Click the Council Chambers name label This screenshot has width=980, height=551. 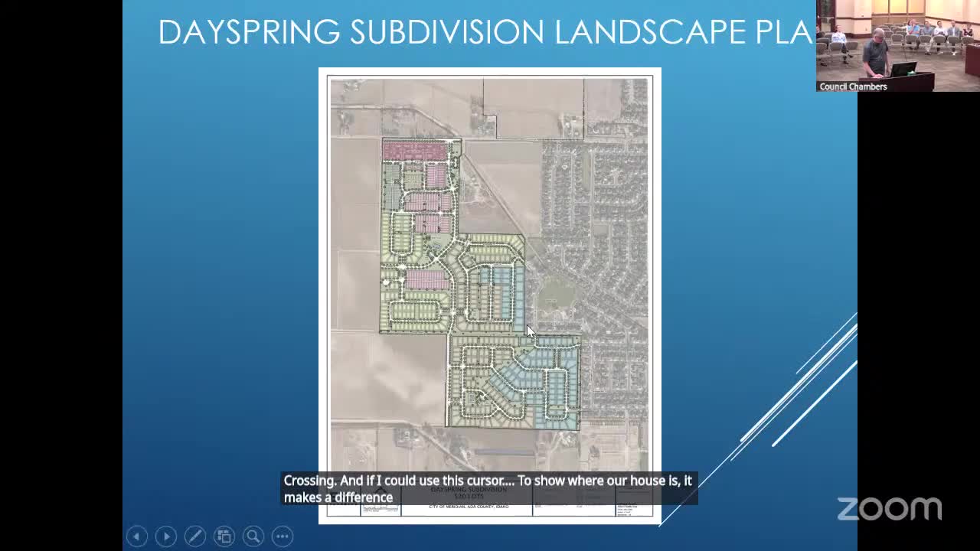[853, 86]
